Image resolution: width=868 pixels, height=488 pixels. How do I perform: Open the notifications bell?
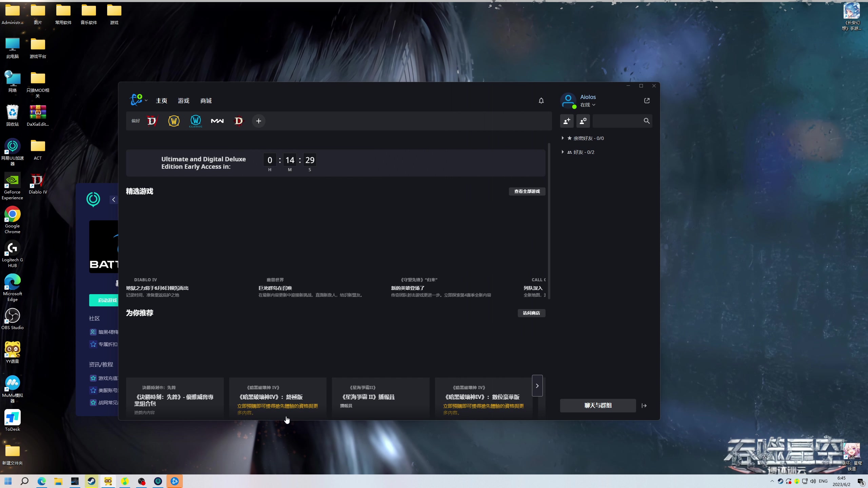541,101
